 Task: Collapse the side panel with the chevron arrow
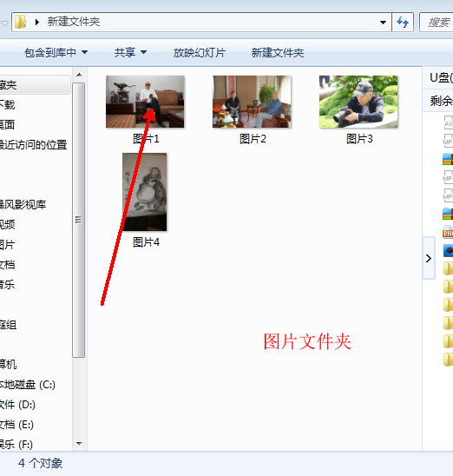tap(429, 258)
